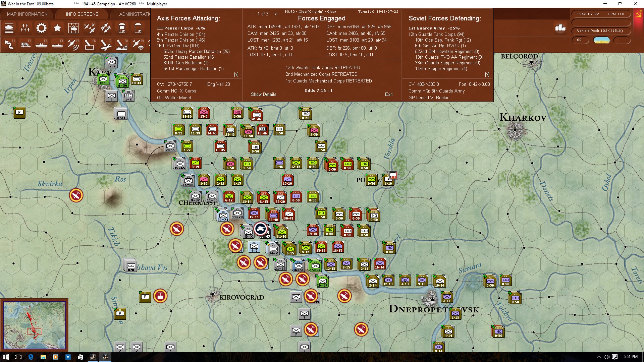Open the losses screen with crosses icon
Viewport: 644px width, 362px height.
(x=25, y=28)
